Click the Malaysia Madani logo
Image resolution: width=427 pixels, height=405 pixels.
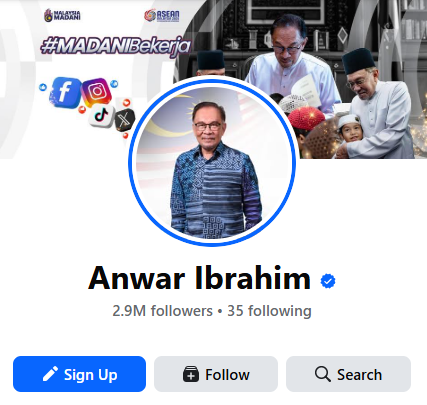pos(62,15)
